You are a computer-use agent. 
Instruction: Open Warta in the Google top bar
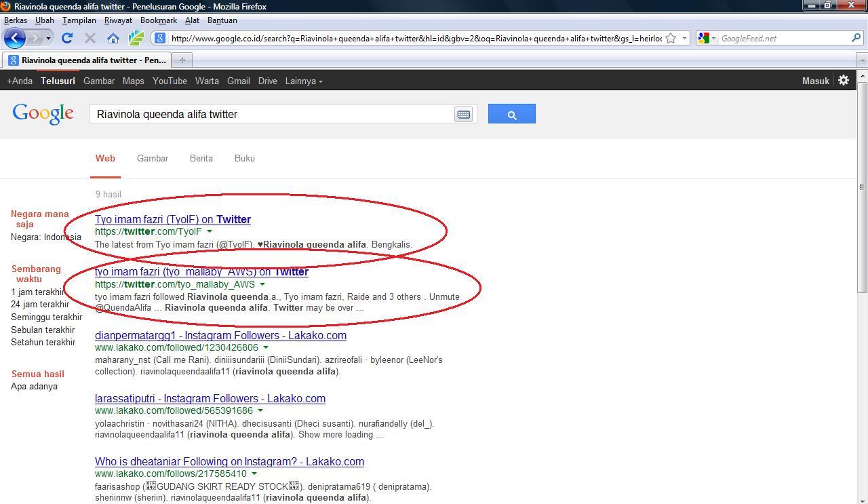207,81
